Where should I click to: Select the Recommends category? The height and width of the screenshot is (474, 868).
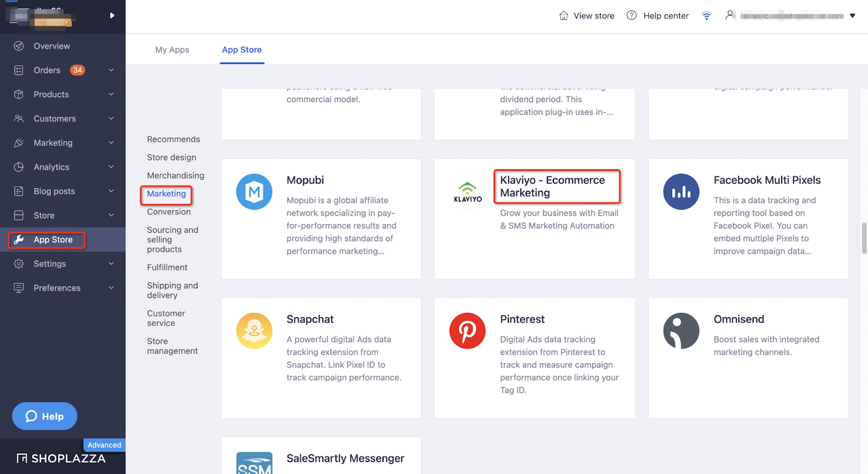coord(174,139)
